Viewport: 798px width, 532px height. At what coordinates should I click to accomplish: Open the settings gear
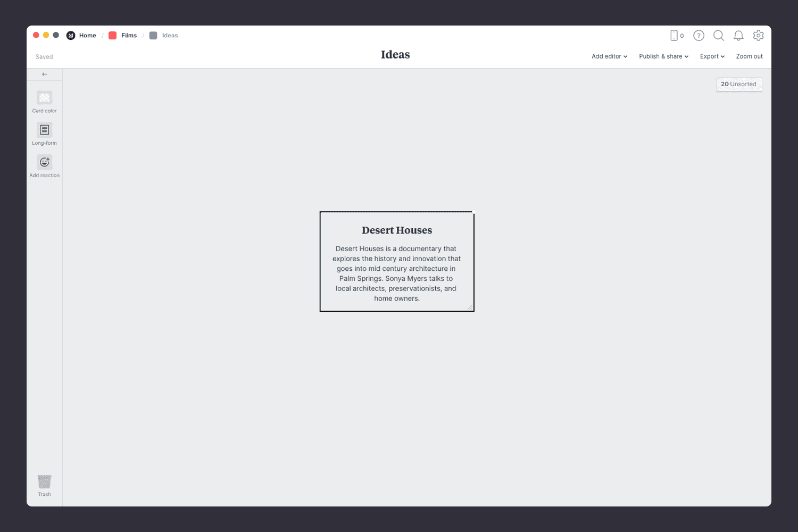pyautogui.click(x=758, y=36)
